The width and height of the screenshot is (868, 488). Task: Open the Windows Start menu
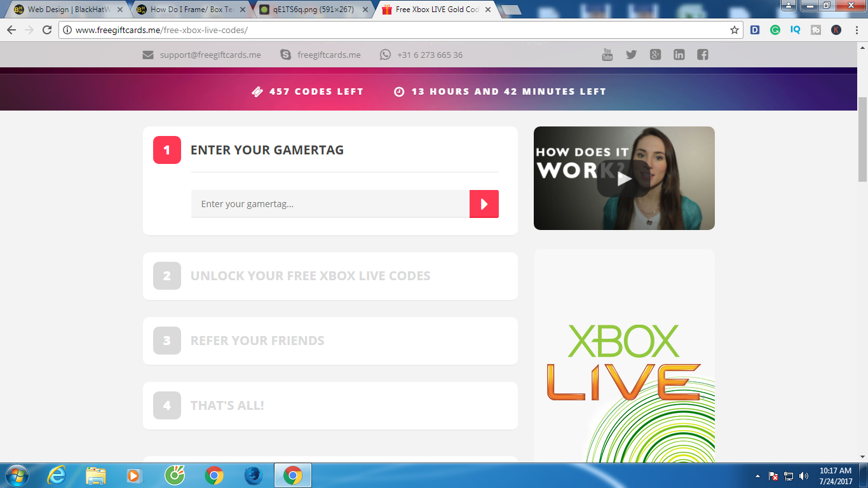click(16, 475)
